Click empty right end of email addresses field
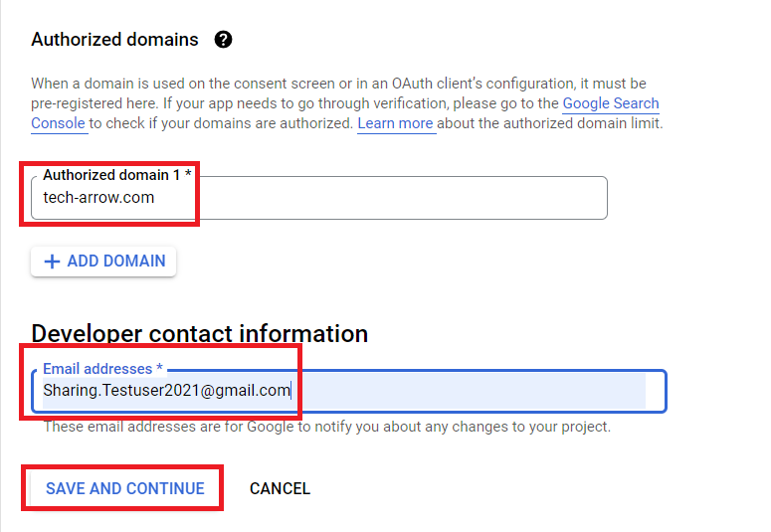Viewport: 771px width, 532px height. [x=597, y=391]
